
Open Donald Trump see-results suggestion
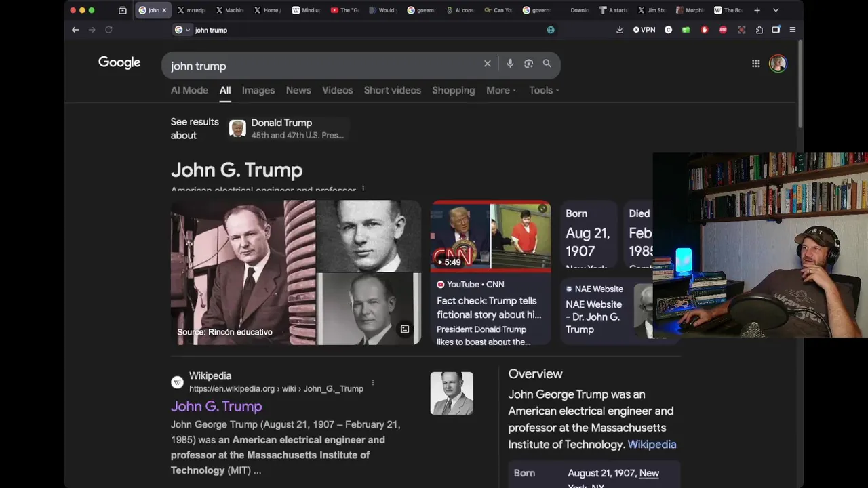289,128
